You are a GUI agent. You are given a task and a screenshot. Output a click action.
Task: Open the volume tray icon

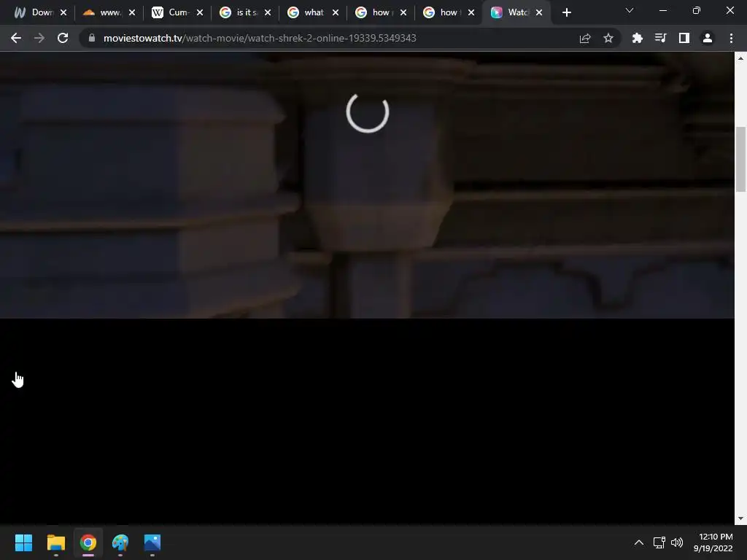point(676,542)
